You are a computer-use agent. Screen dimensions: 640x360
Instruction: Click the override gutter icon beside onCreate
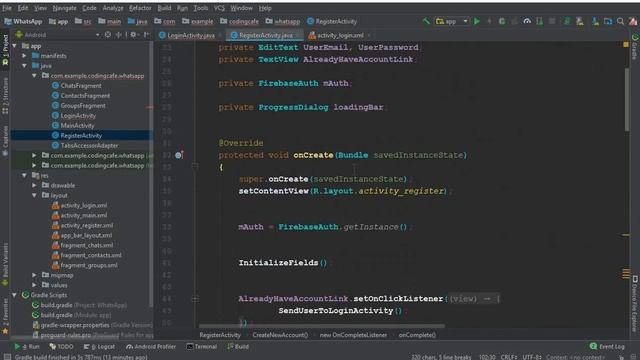(x=179, y=155)
